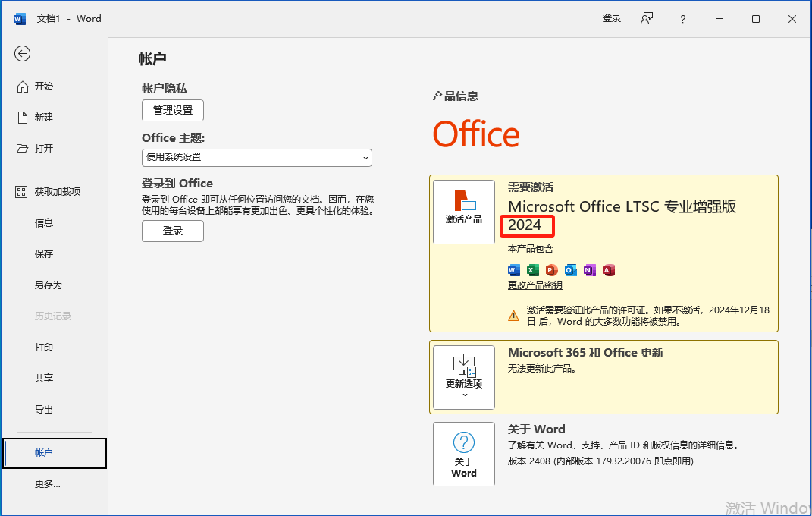This screenshot has width=812, height=516.
Task: Select 打印 in the sidebar
Action: pyautogui.click(x=55, y=347)
